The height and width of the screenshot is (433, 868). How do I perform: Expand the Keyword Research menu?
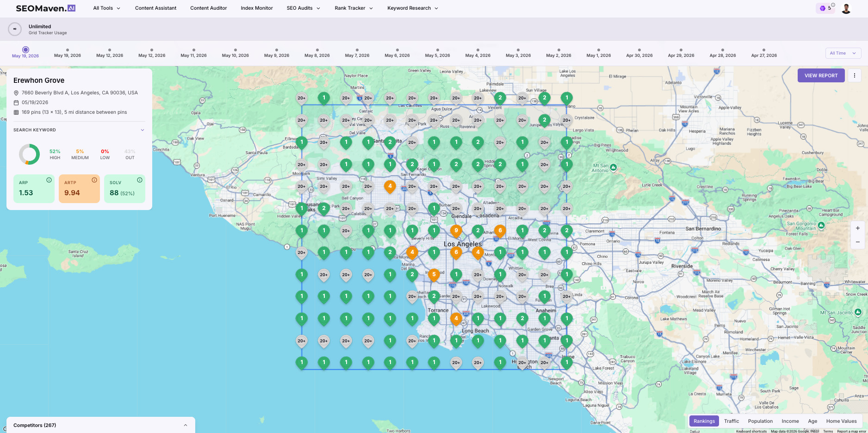click(412, 8)
